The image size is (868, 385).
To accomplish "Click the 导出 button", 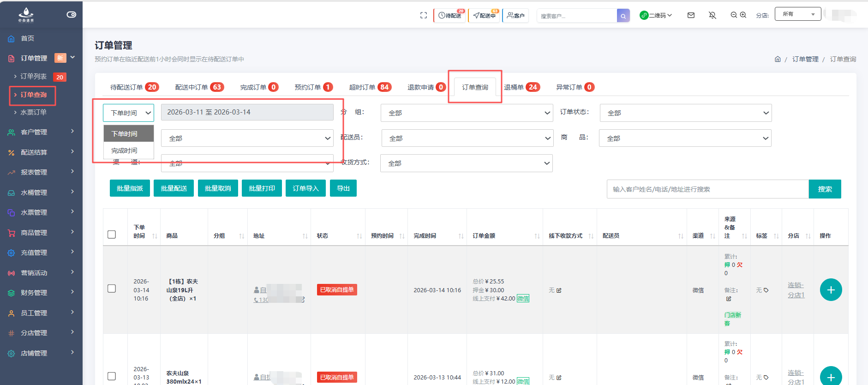I will 343,188.
